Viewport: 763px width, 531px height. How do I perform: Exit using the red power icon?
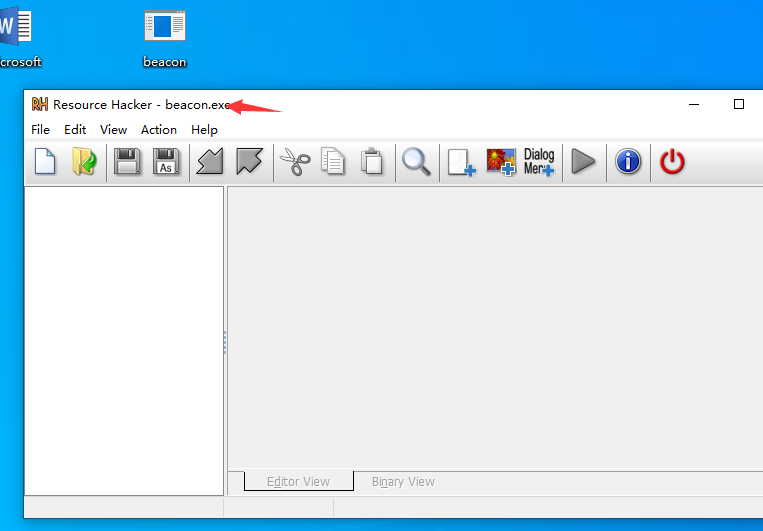(672, 162)
